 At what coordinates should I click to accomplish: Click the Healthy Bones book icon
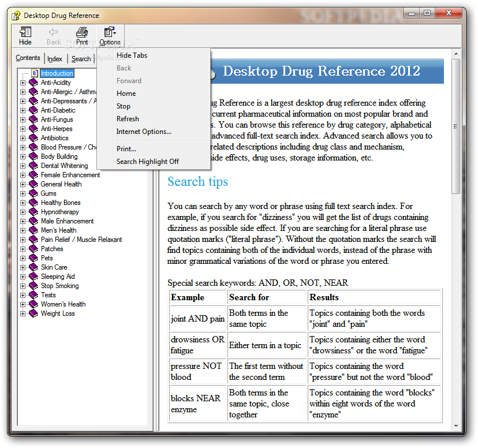(33, 203)
